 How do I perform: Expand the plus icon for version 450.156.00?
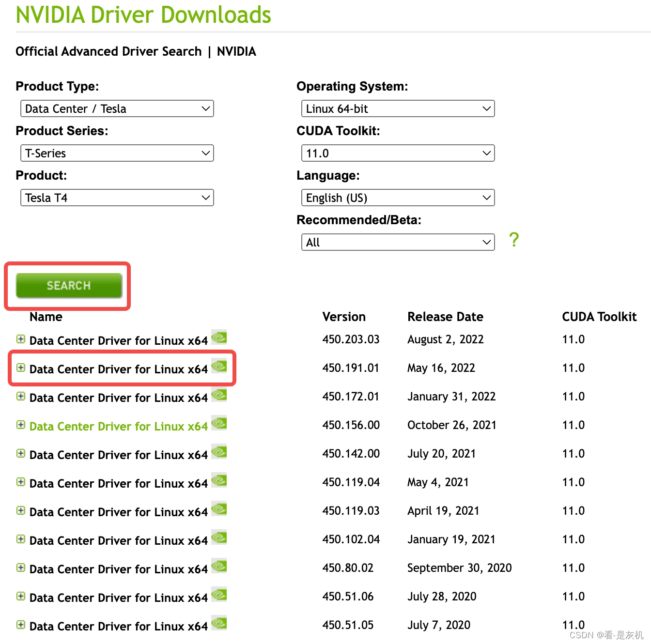pos(21,425)
